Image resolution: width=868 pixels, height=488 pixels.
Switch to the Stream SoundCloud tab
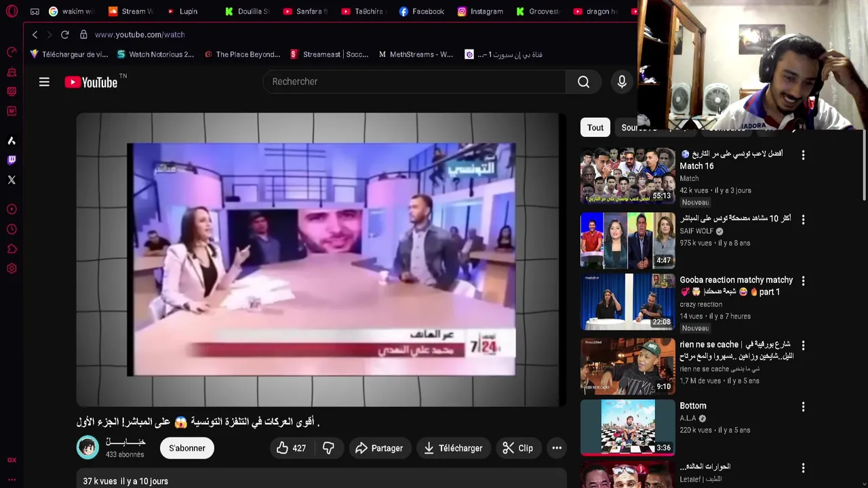(x=131, y=12)
